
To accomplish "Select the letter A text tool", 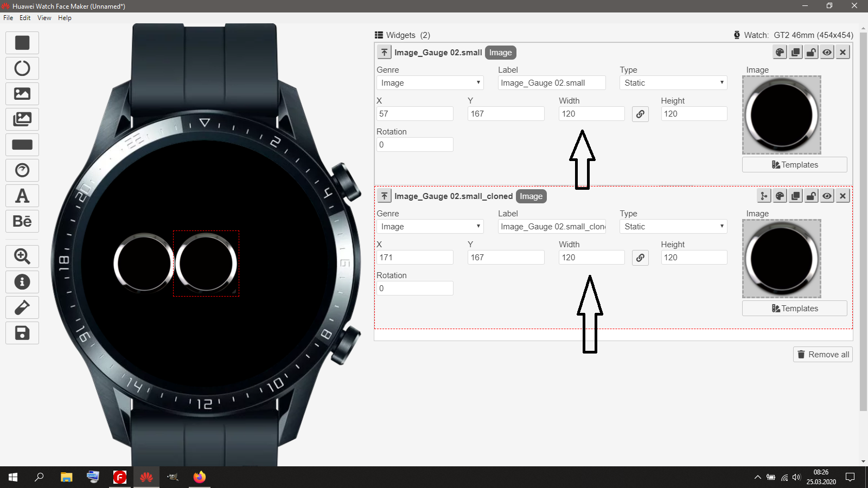I will pyautogui.click(x=22, y=196).
